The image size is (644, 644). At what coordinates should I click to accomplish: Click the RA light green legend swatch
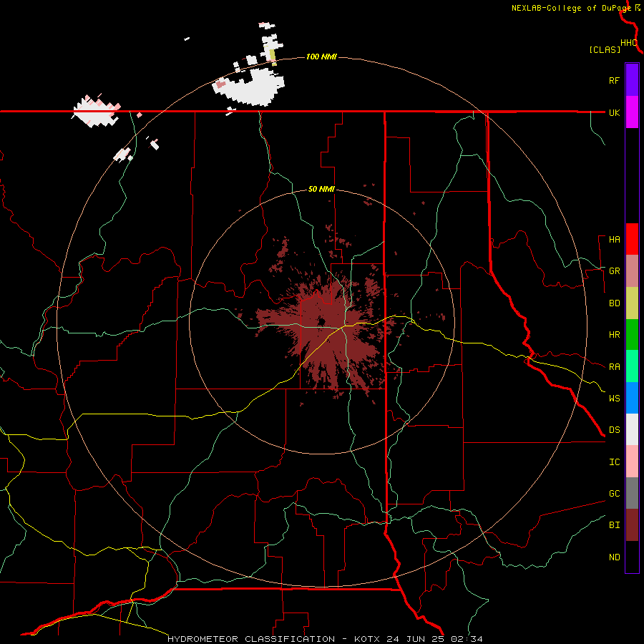pos(632,366)
